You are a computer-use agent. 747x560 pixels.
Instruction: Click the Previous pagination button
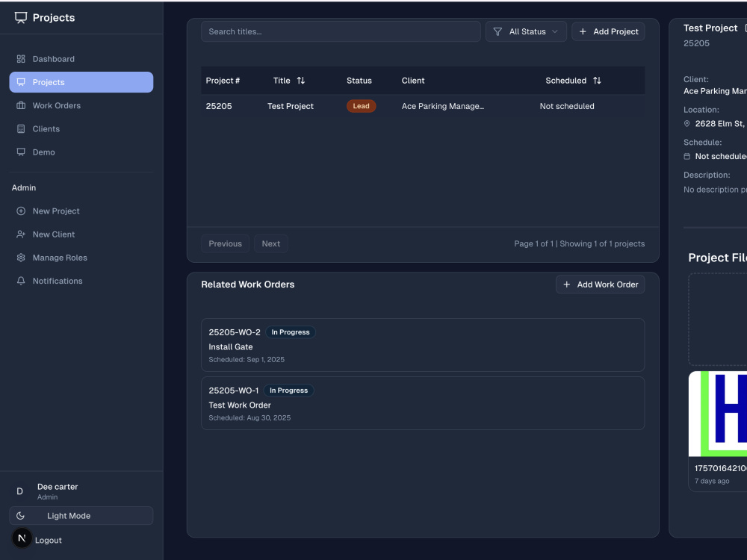(225, 244)
